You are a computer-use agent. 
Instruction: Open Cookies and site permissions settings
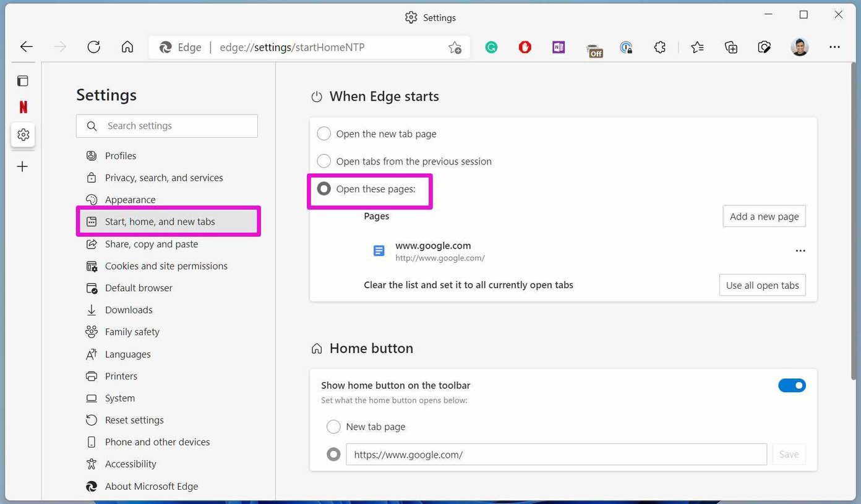(166, 266)
